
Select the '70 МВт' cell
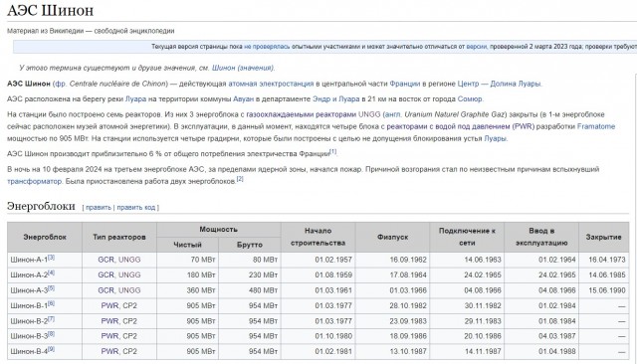coord(187,260)
